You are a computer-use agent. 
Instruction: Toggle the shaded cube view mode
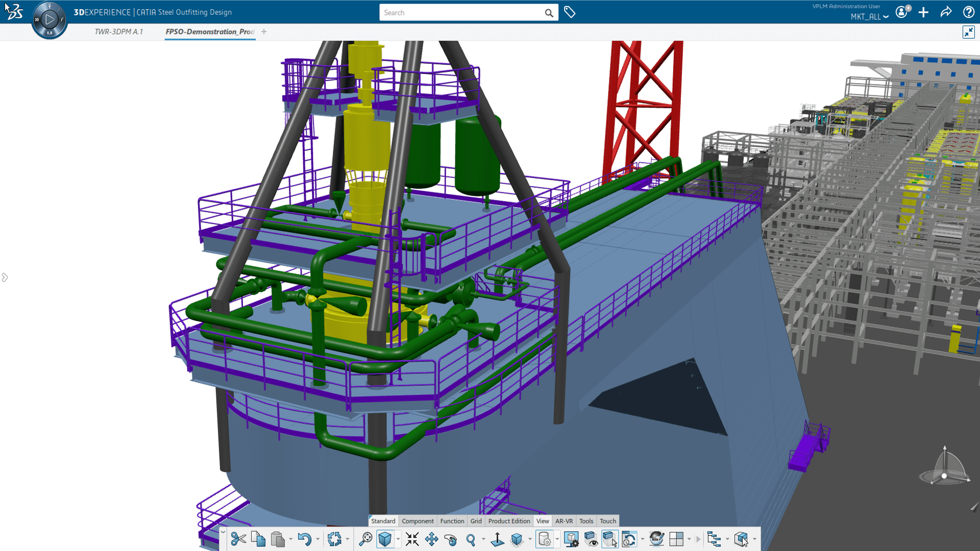tap(385, 539)
